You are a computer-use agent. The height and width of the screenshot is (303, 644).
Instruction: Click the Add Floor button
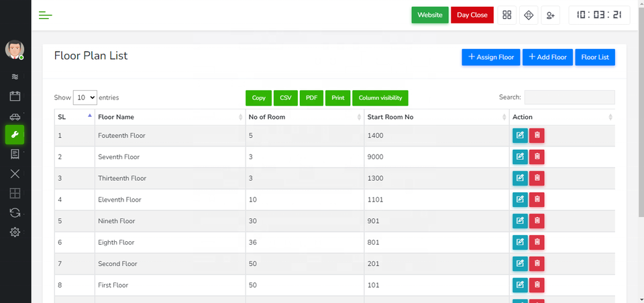coord(548,57)
